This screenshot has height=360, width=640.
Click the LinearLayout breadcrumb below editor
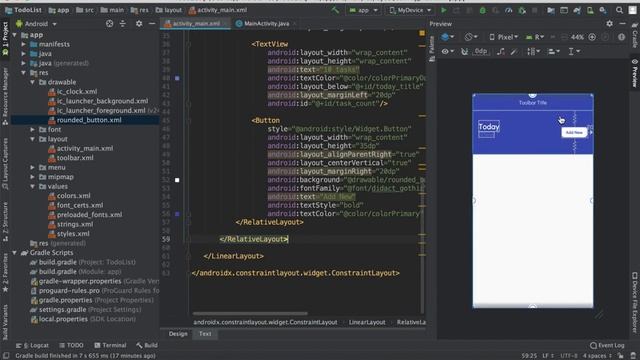point(367,322)
